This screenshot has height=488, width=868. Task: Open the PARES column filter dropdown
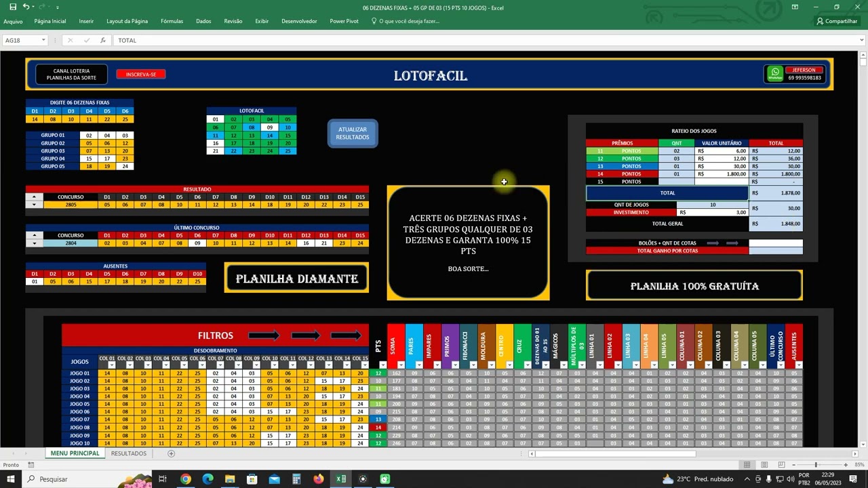coord(418,365)
